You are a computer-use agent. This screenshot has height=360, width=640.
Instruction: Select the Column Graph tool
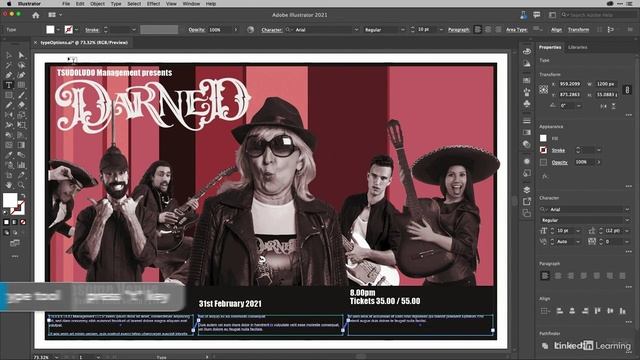coord(21,165)
